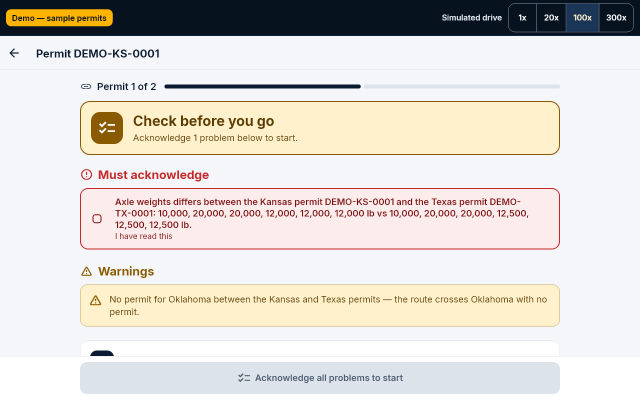Click 'Acknowledge 1 problem below to start' text

pyautogui.click(x=215, y=138)
